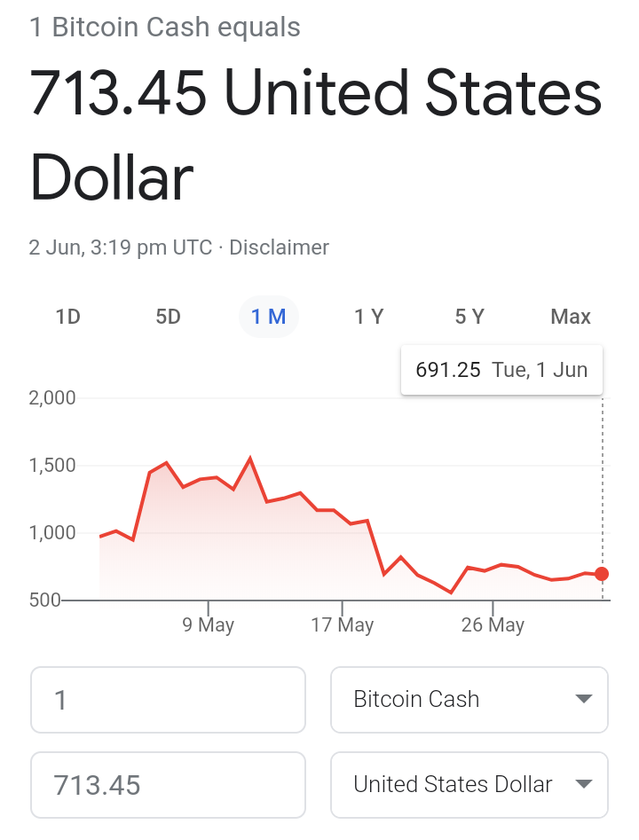This screenshot has height=840, width=639.
Task: Focus the Bitcoin Cash amount field
Action: click(x=168, y=700)
